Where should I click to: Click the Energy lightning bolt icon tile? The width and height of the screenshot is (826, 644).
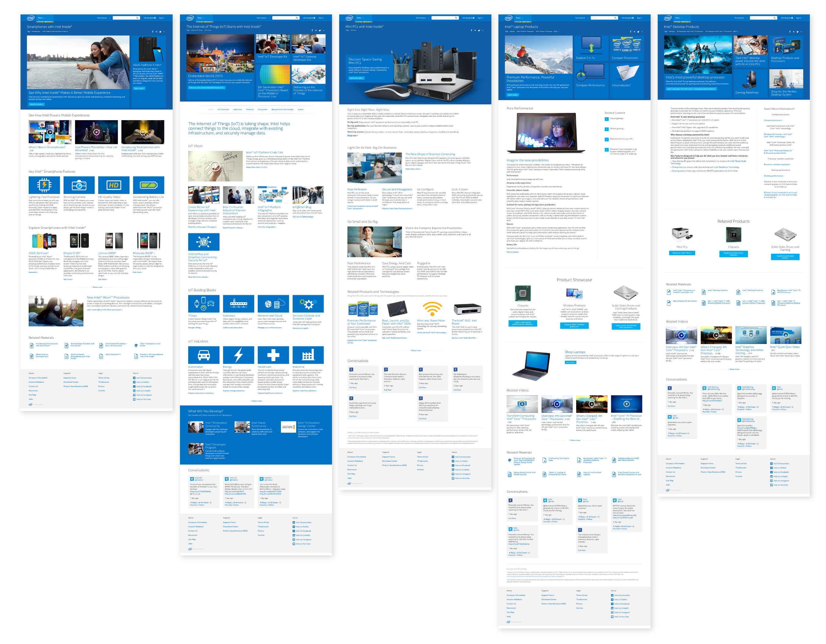coord(238,355)
